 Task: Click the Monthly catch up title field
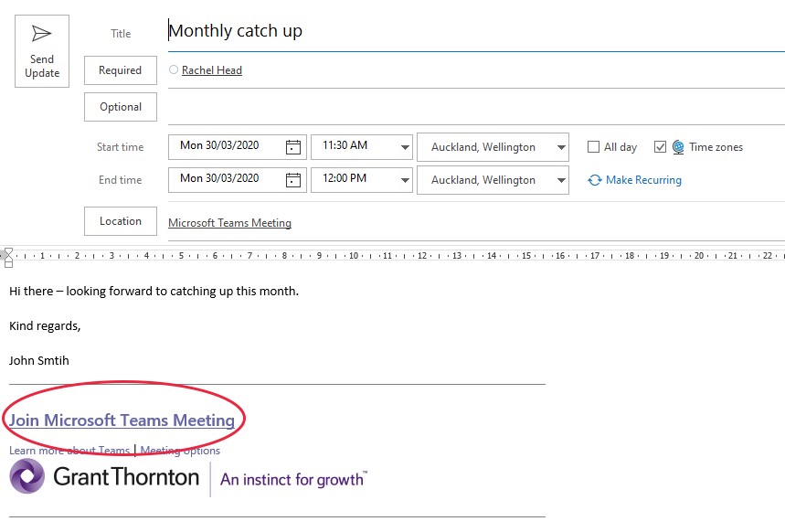click(x=475, y=31)
